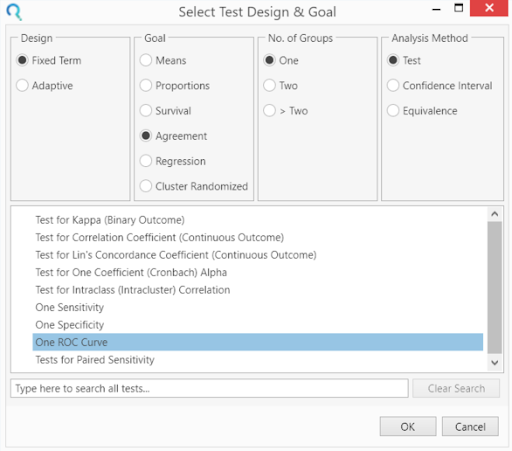Select the Proportions goal option
The width and height of the screenshot is (512, 451).
click(146, 86)
